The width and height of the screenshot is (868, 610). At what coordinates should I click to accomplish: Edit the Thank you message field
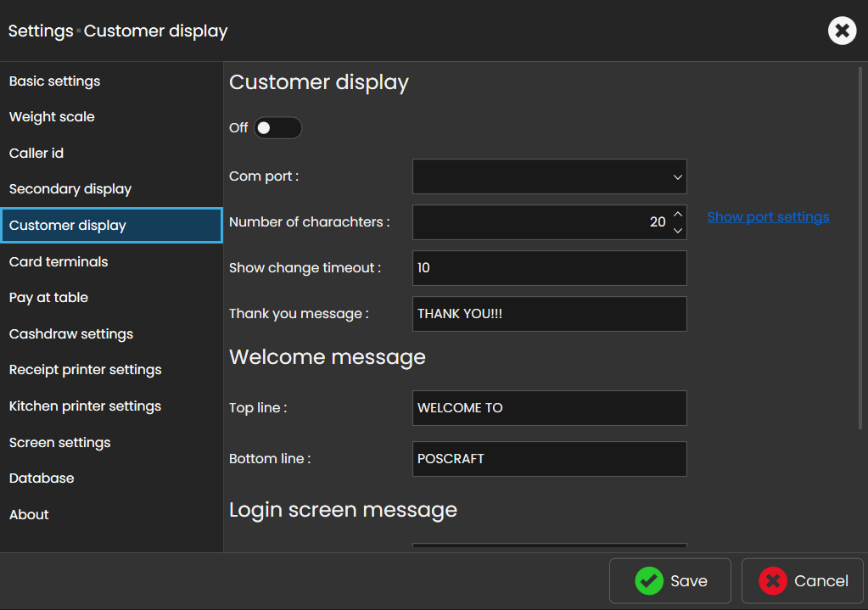tap(549, 314)
